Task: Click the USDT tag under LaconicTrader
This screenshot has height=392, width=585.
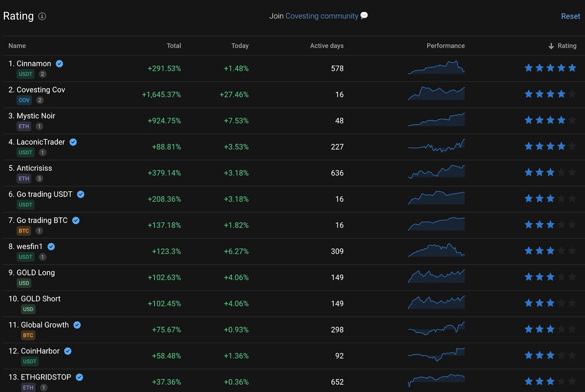Action: (25, 153)
